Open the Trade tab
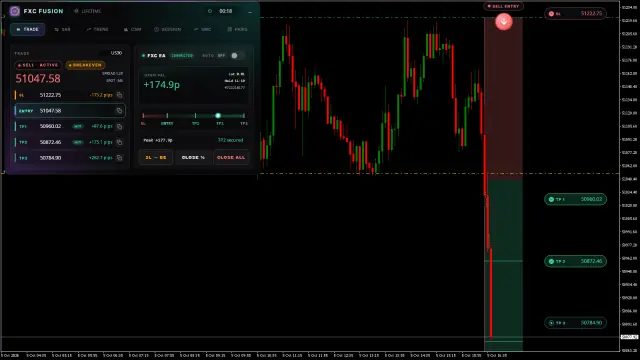This screenshot has width=640, height=360. [28, 29]
